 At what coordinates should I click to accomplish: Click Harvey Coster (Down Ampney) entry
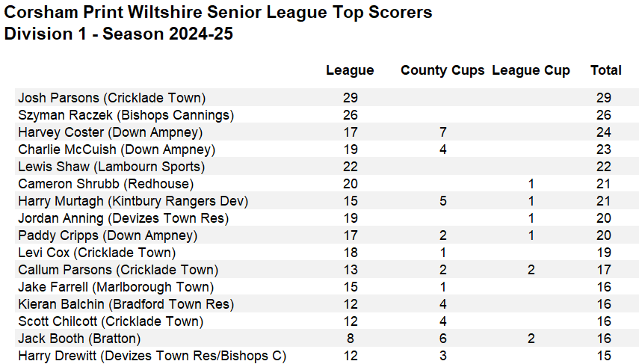pos(110,132)
